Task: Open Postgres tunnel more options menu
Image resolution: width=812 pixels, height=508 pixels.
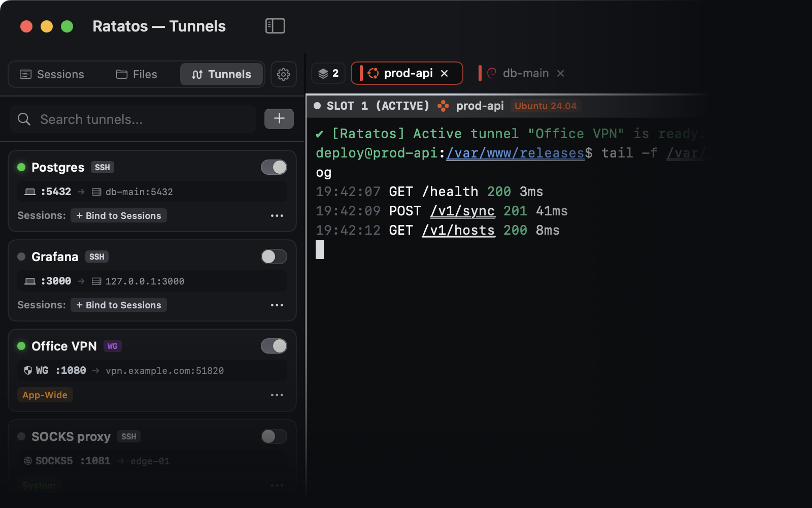Action: coord(277,216)
